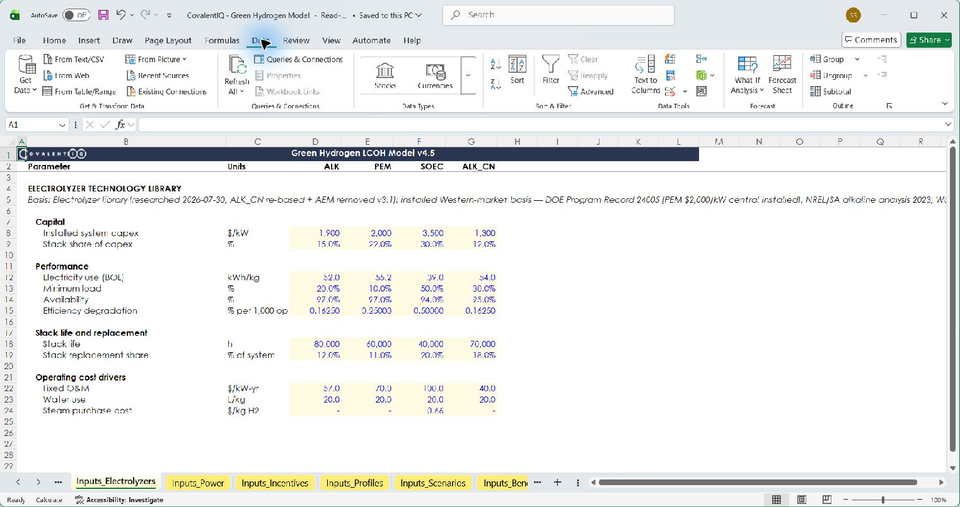The width and height of the screenshot is (960, 507).
Task: Select From Table/Range
Action: point(79,91)
